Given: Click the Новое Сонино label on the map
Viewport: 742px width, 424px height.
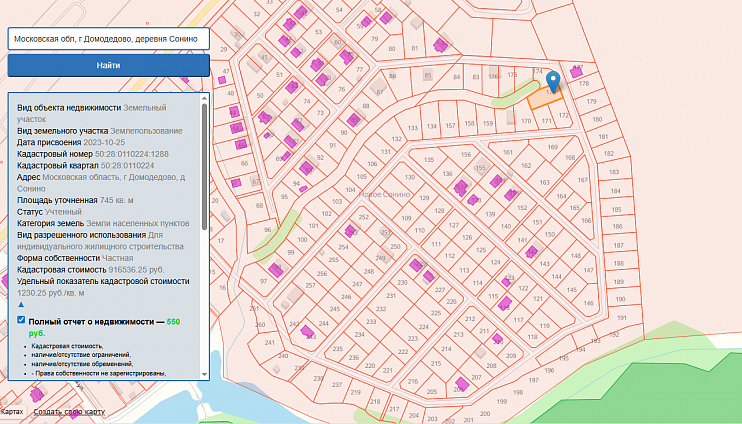Looking at the screenshot, I should pos(384,194).
